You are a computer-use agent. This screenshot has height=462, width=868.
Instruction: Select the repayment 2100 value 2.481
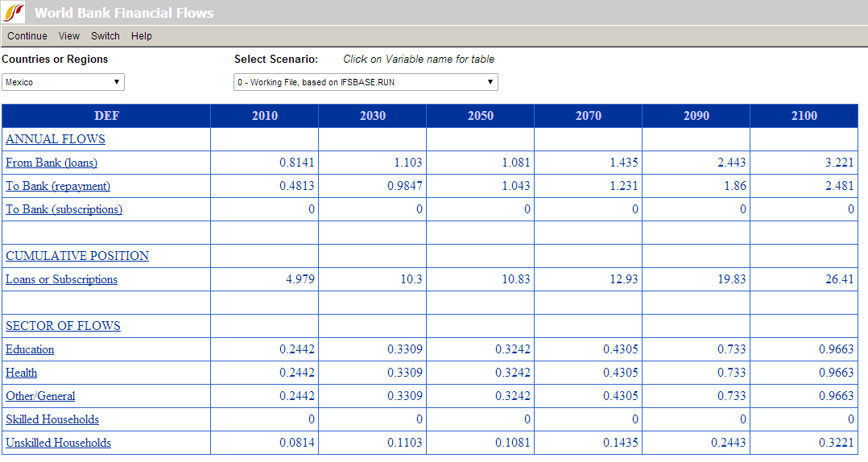point(839,186)
